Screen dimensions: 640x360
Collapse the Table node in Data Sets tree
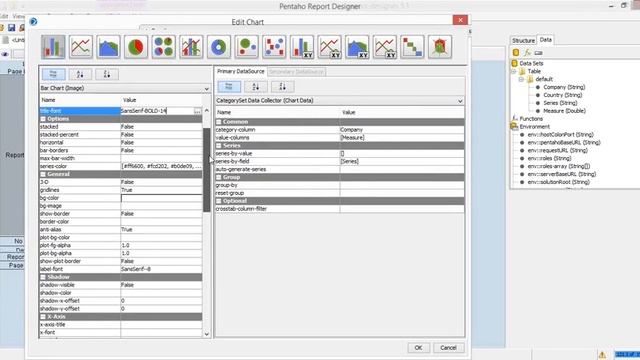514,71
